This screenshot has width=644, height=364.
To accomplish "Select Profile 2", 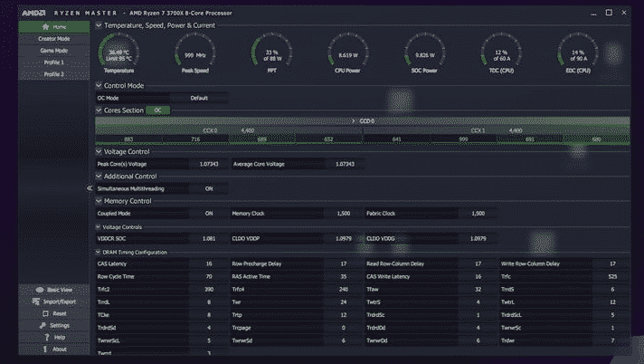I will tap(53, 74).
